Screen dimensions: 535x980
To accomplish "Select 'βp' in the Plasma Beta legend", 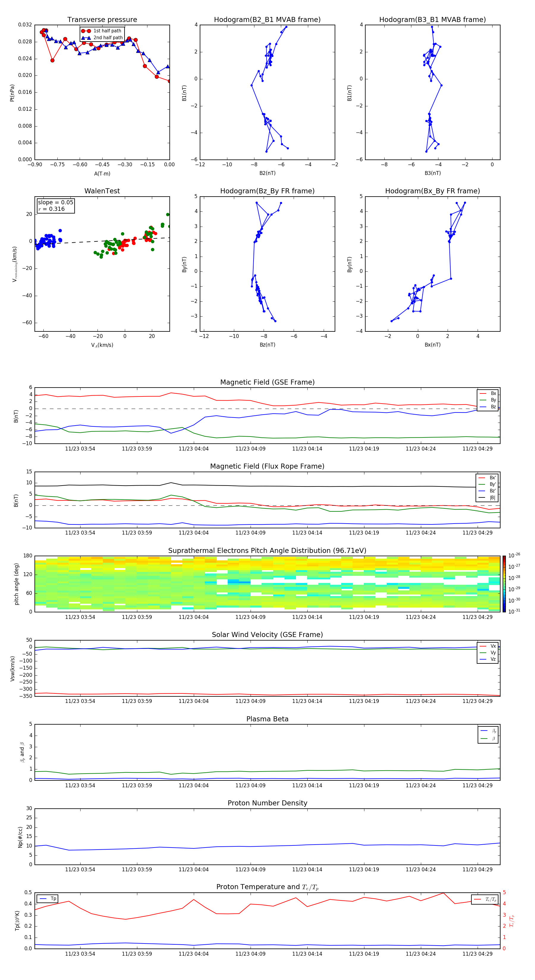I will (489, 731).
